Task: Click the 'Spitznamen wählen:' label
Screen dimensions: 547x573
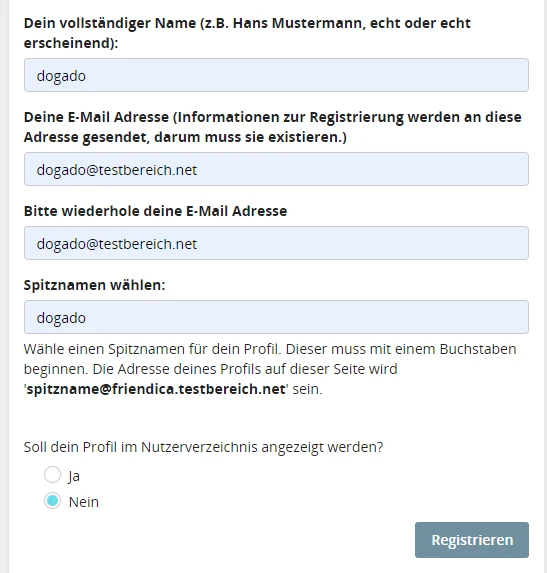Action: (94, 285)
